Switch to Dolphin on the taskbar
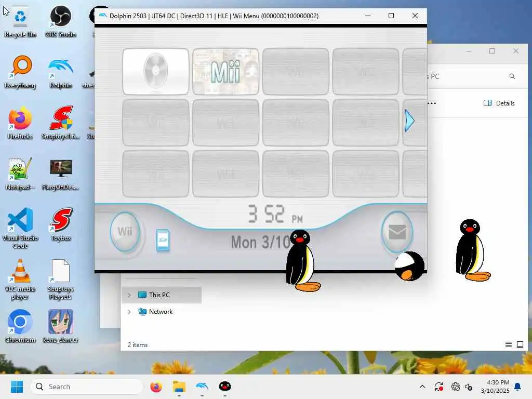Image resolution: width=532 pixels, height=399 pixels. [202, 387]
